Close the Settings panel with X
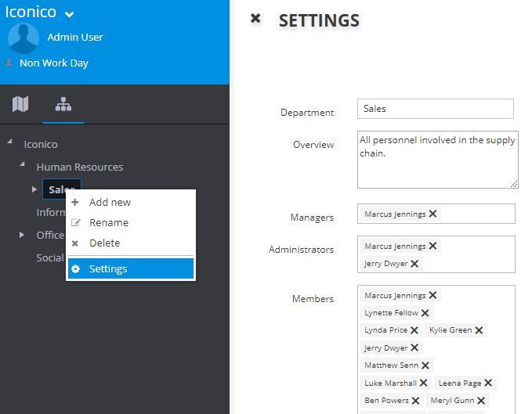 255,19
